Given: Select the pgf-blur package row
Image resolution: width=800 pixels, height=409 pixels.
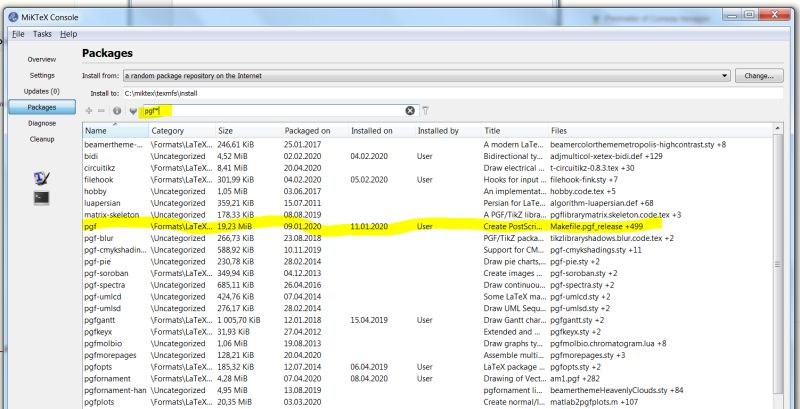Looking at the screenshot, I should 428,238.
